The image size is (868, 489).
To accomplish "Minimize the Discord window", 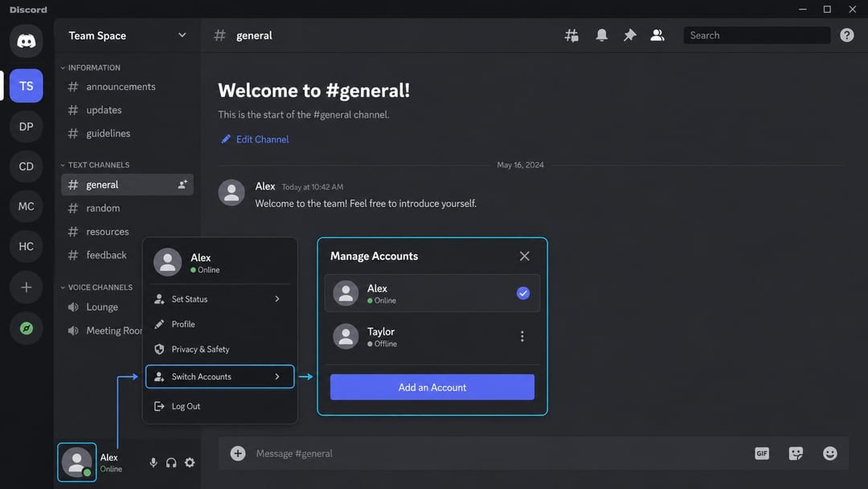I will 803,9.
